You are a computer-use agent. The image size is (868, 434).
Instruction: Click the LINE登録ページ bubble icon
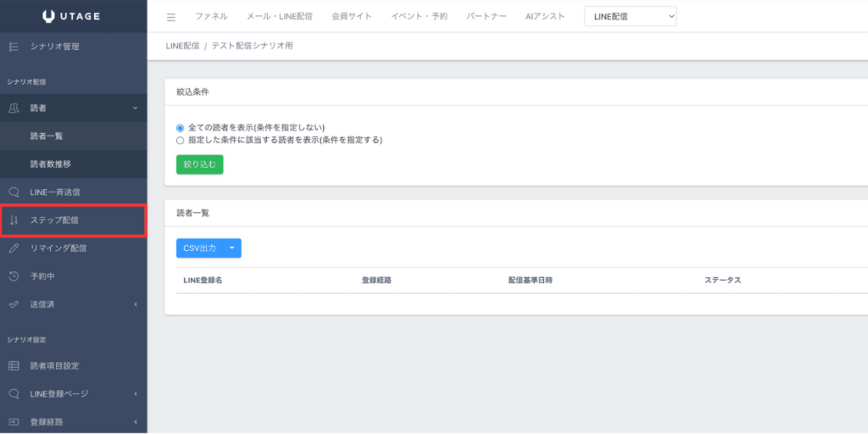pyautogui.click(x=14, y=393)
